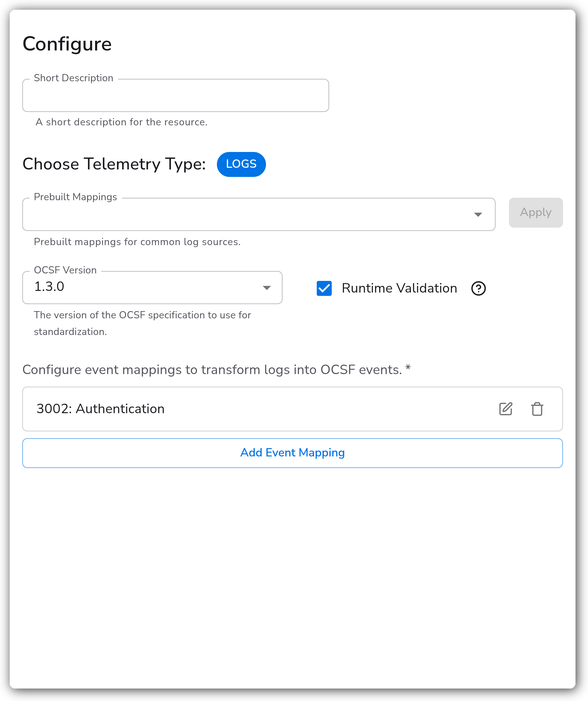This screenshot has height=701, width=588.
Task: Expand the OCSF Version dropdown
Action: coord(152,287)
